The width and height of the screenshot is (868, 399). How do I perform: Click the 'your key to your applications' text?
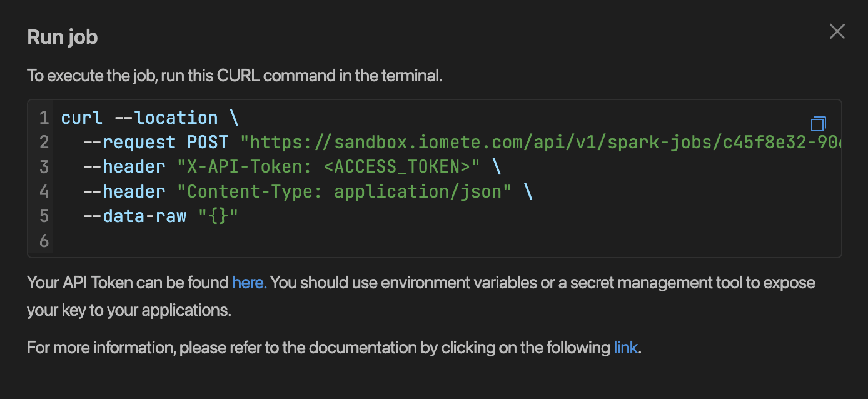(x=129, y=310)
